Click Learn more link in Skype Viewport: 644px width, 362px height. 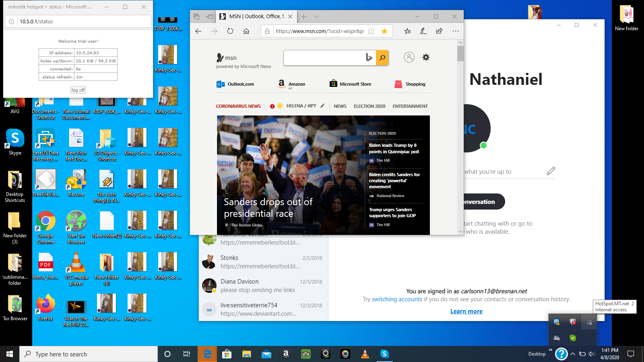click(x=466, y=311)
